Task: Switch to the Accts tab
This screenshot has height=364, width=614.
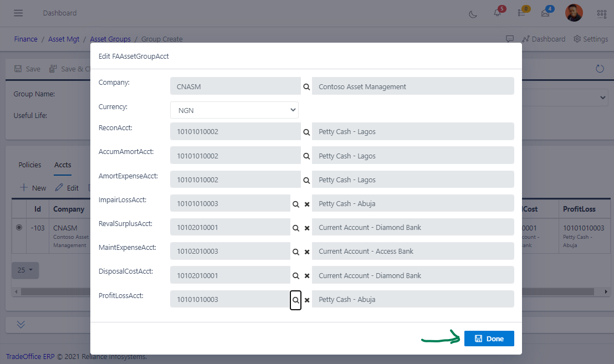Action: [63, 165]
